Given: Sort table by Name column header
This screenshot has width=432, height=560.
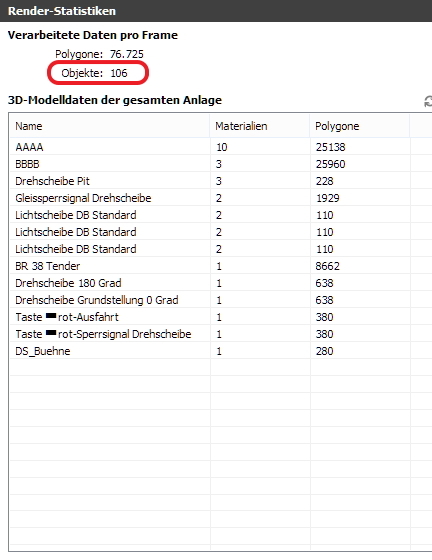Looking at the screenshot, I should (x=110, y=126).
